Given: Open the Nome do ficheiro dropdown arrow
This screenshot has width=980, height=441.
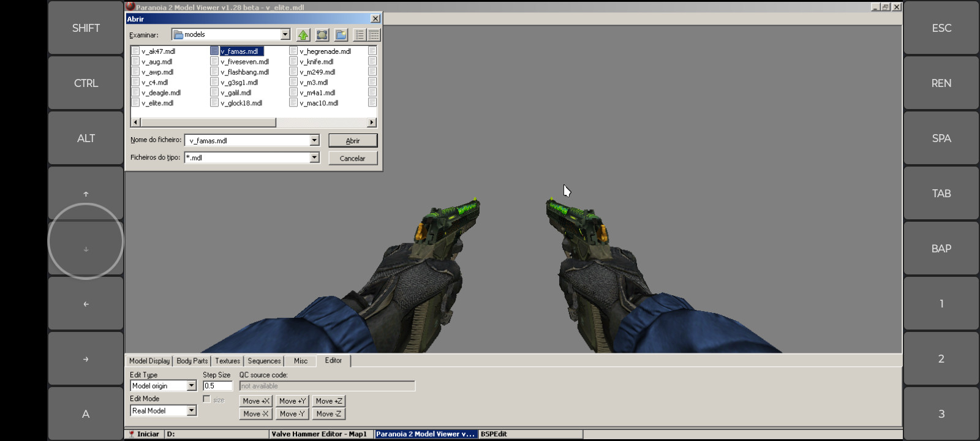Looking at the screenshot, I should (314, 140).
